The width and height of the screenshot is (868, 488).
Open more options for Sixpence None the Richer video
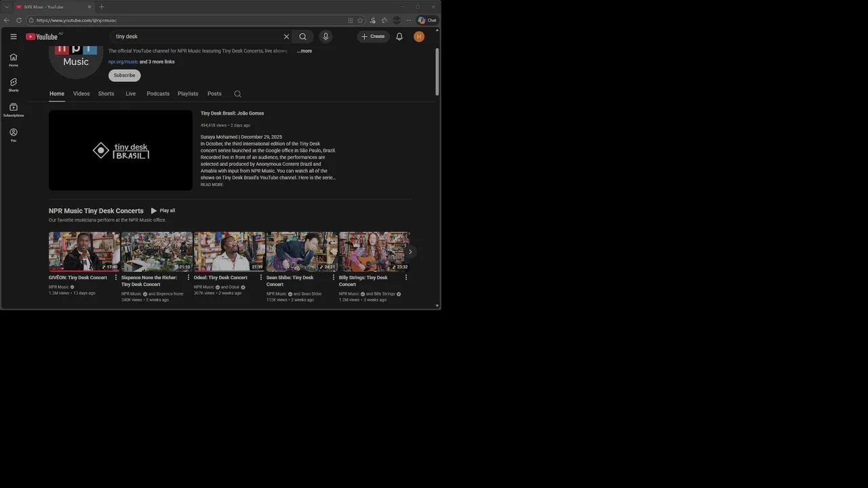(189, 277)
